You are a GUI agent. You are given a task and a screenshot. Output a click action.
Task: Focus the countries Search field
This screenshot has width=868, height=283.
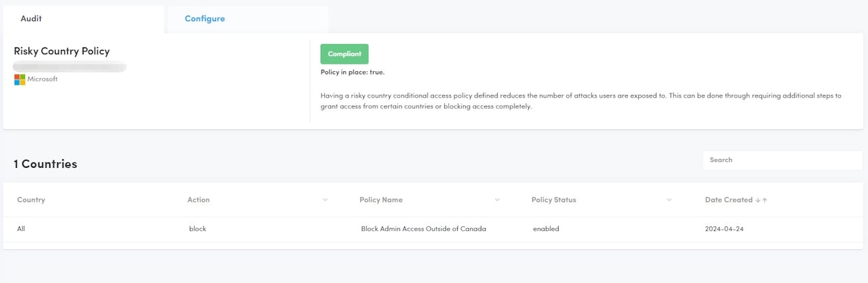[782, 160]
